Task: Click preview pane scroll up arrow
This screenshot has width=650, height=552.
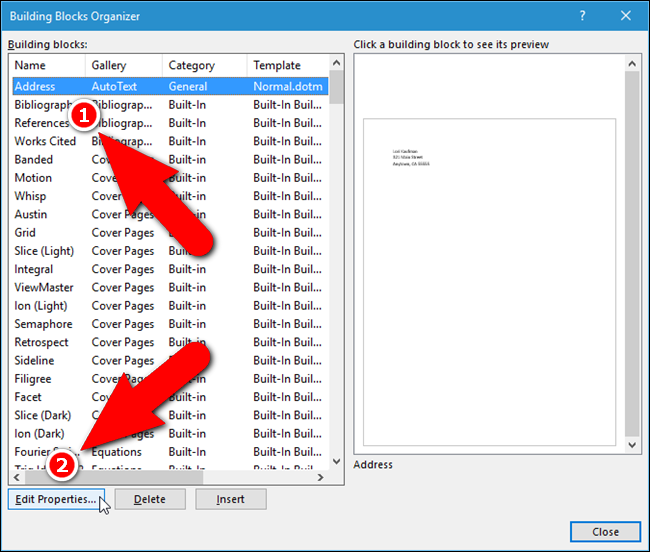Action: (x=632, y=63)
